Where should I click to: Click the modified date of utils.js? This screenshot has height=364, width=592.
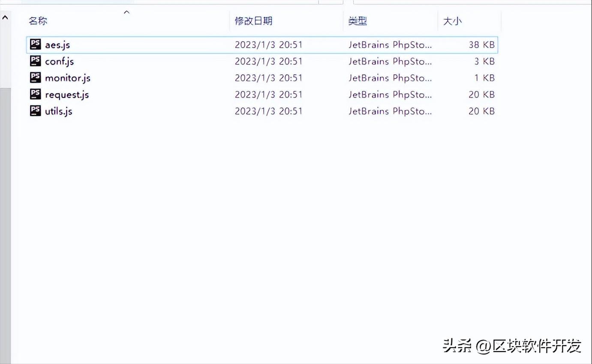coord(269,111)
